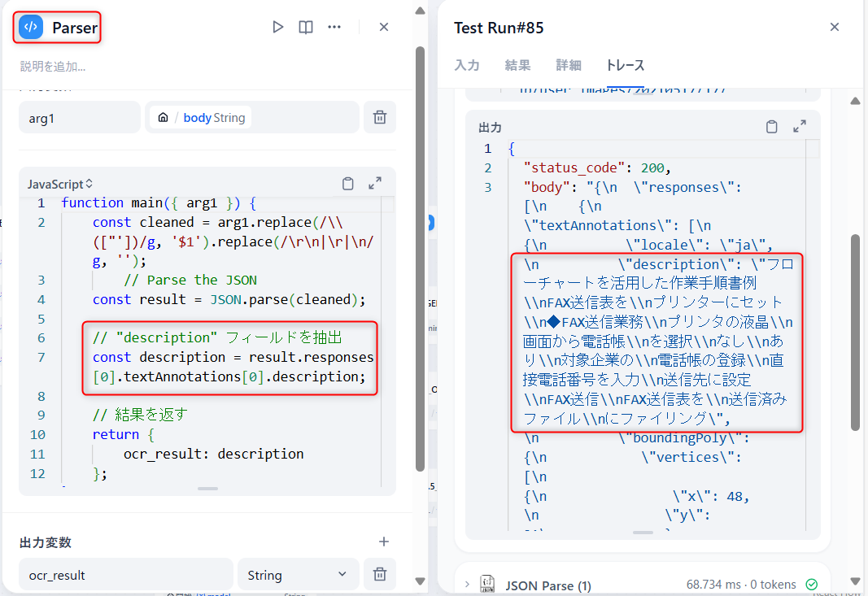Image resolution: width=868 pixels, height=596 pixels.
Task: Click the code editor resize handle
Action: [x=207, y=489]
